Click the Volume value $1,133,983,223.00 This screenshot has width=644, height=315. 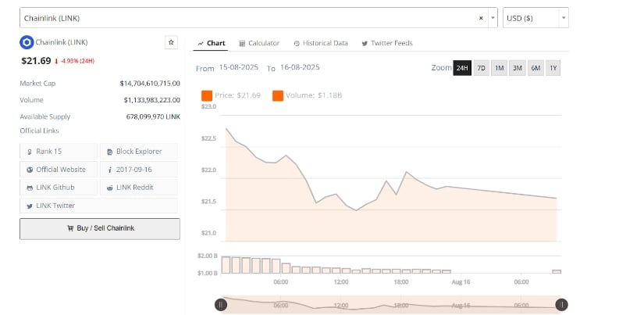click(151, 100)
